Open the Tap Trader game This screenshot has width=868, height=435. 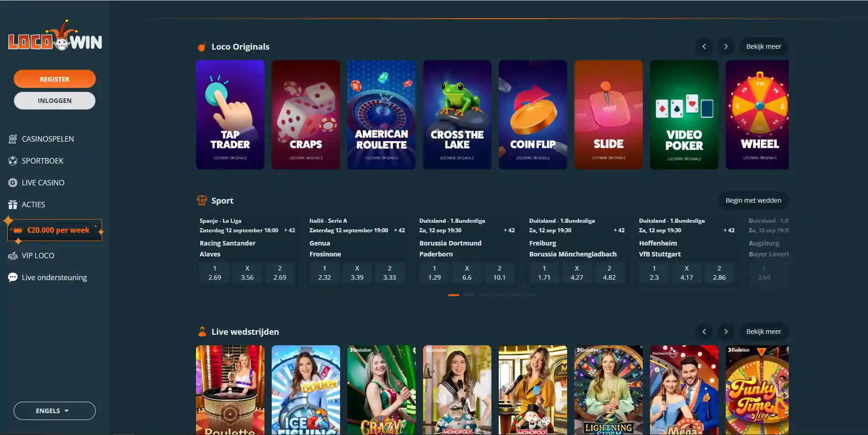[x=230, y=115]
